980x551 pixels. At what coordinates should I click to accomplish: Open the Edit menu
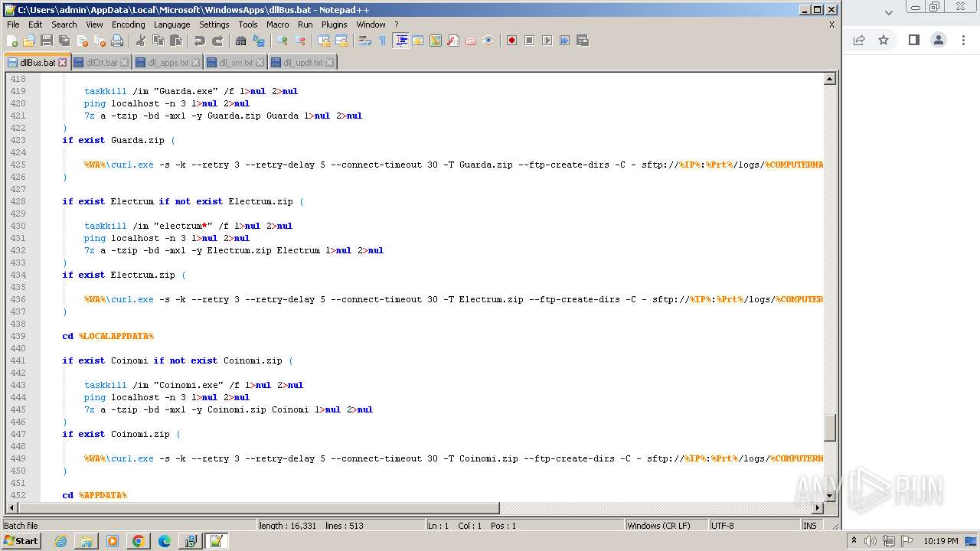[x=35, y=24]
